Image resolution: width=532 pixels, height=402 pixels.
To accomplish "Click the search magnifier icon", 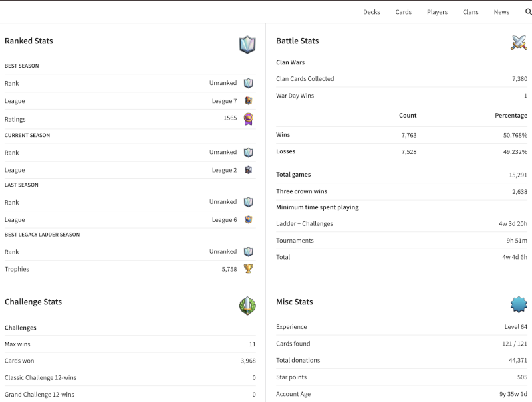I will (528, 12).
